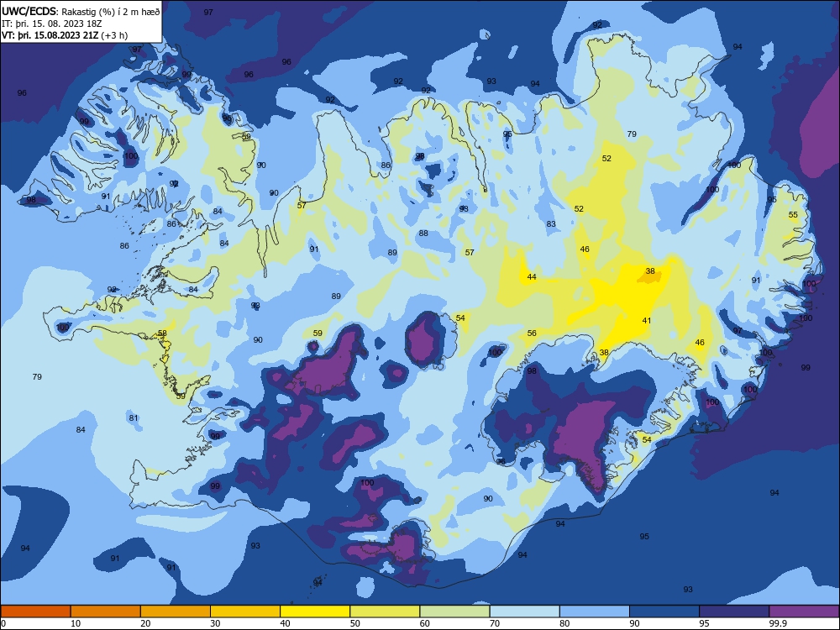Click the legend scale label '30'
Screen dimensions: 840x630
click(x=215, y=623)
